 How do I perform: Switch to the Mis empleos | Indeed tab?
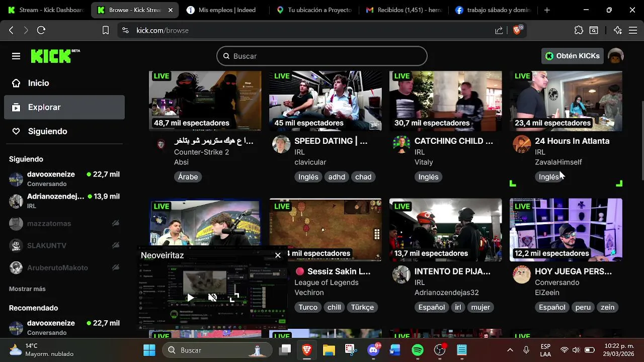(x=225, y=10)
